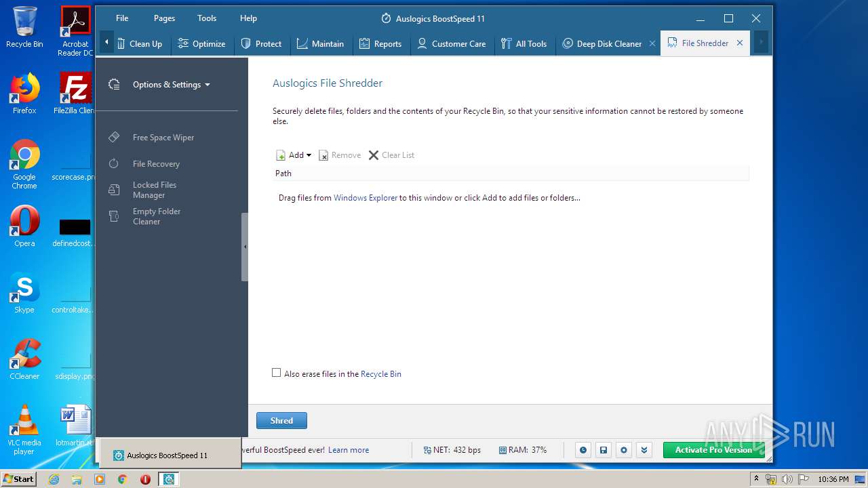
Task: Open the Clean Up tab
Action: [140, 43]
